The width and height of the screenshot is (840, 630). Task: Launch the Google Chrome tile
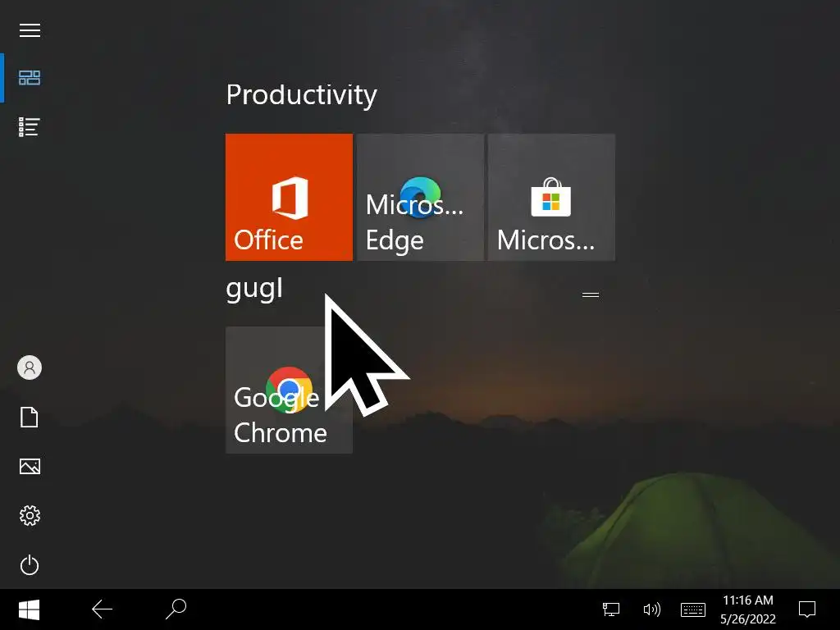[x=290, y=390]
